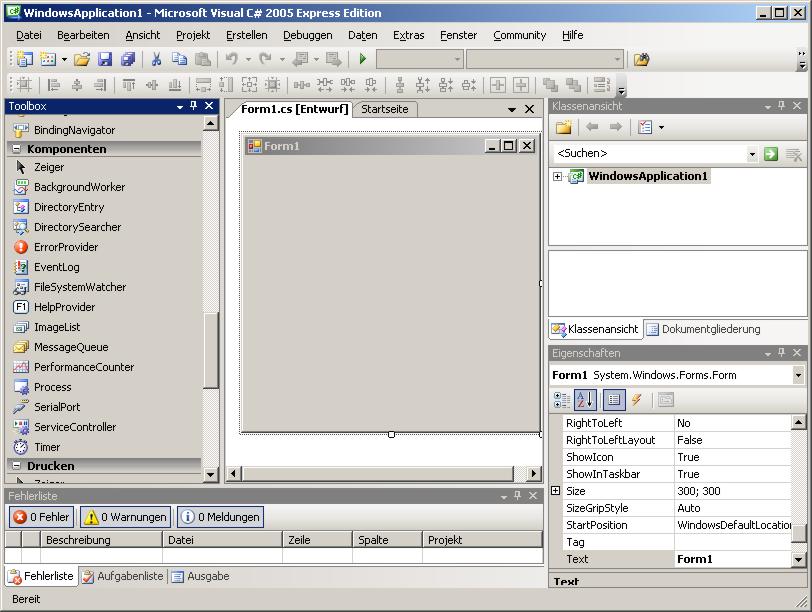The height and width of the screenshot is (612, 812).
Task: Click the green search go button
Action: click(771, 154)
